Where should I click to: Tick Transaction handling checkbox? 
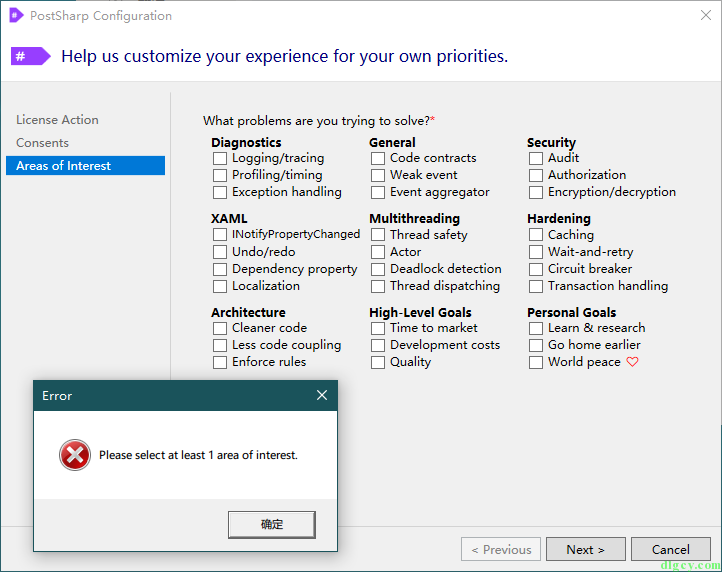536,286
